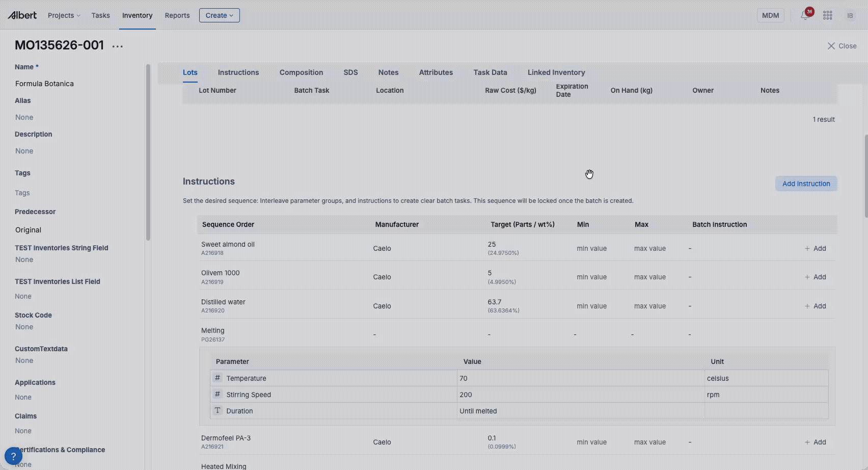
Task: Click the text type icon beside Duration
Action: 218,411
